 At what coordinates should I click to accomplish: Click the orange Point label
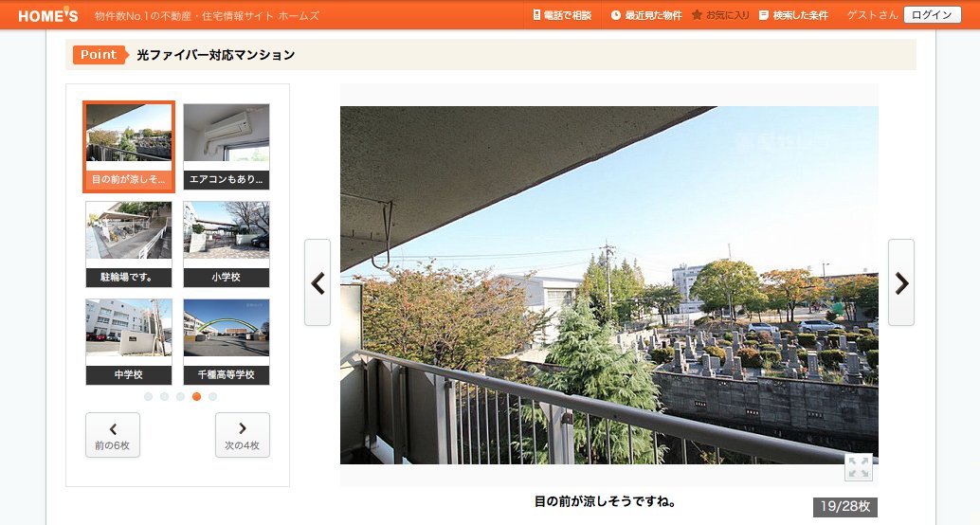(100, 54)
